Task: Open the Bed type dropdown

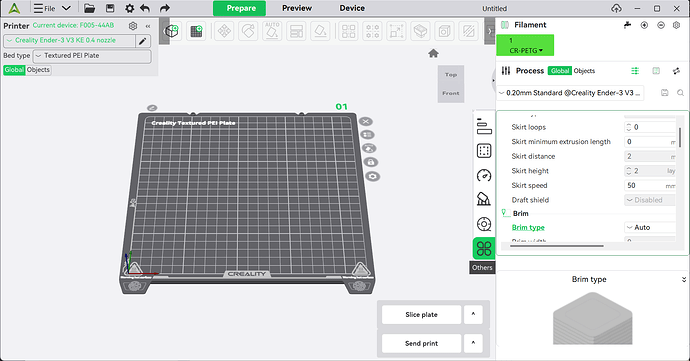Action: 92,56
